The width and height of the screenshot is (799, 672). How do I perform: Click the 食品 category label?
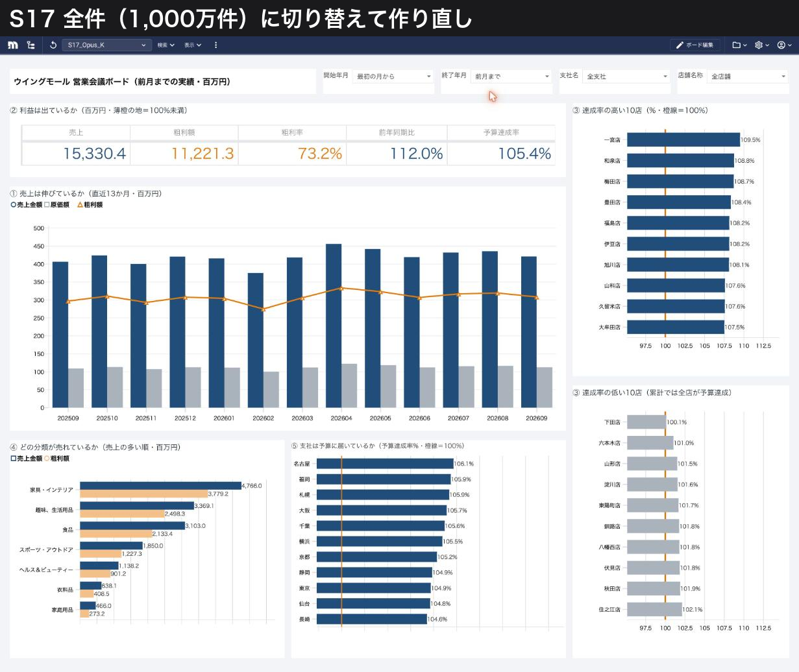point(68,530)
